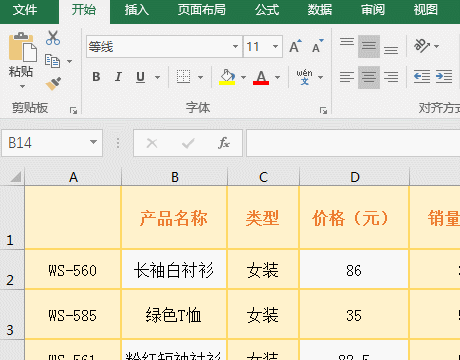Click cell 绿色T恤
The height and width of the screenshot is (360, 460).
(x=174, y=314)
